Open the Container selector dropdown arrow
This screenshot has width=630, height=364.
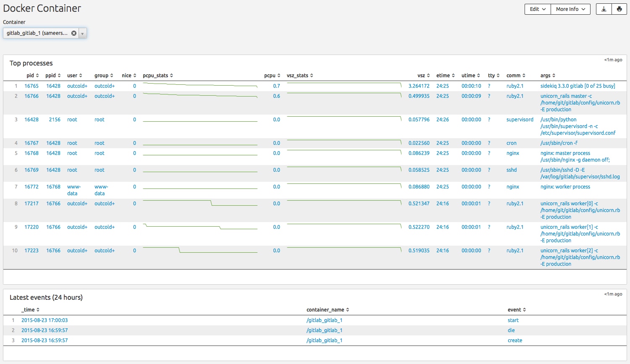point(82,34)
